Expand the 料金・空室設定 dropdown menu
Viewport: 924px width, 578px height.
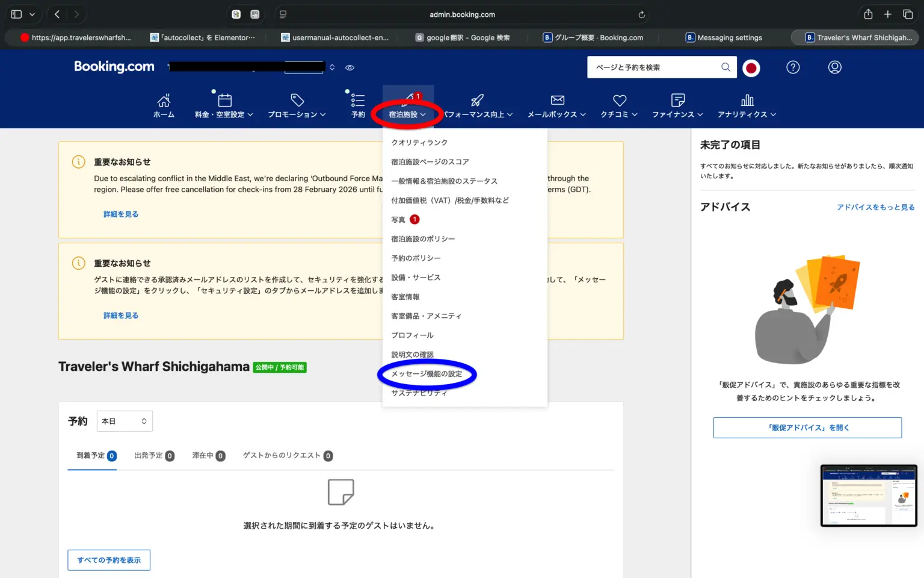(224, 114)
